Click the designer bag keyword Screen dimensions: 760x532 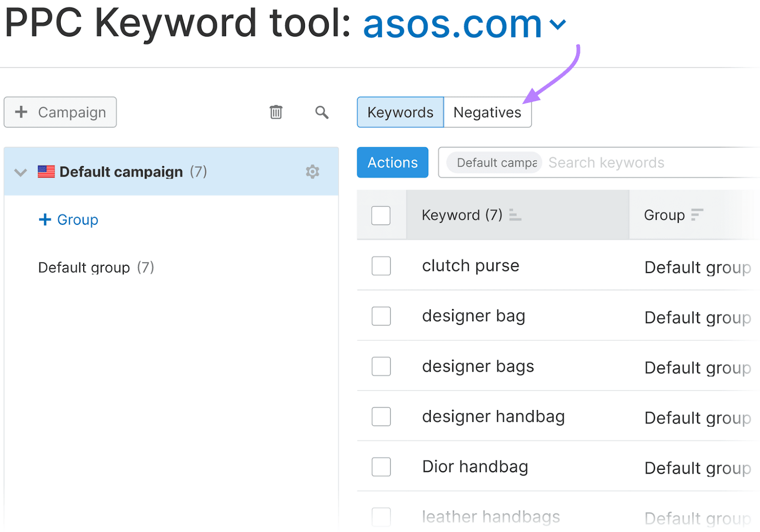tap(474, 316)
